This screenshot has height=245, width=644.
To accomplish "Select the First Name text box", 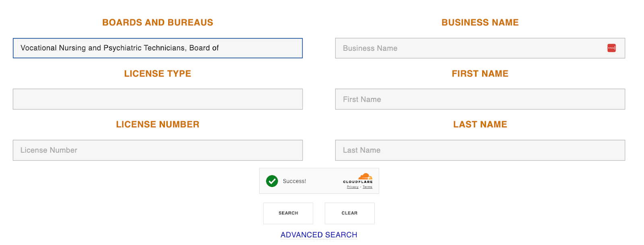I will coord(480,99).
